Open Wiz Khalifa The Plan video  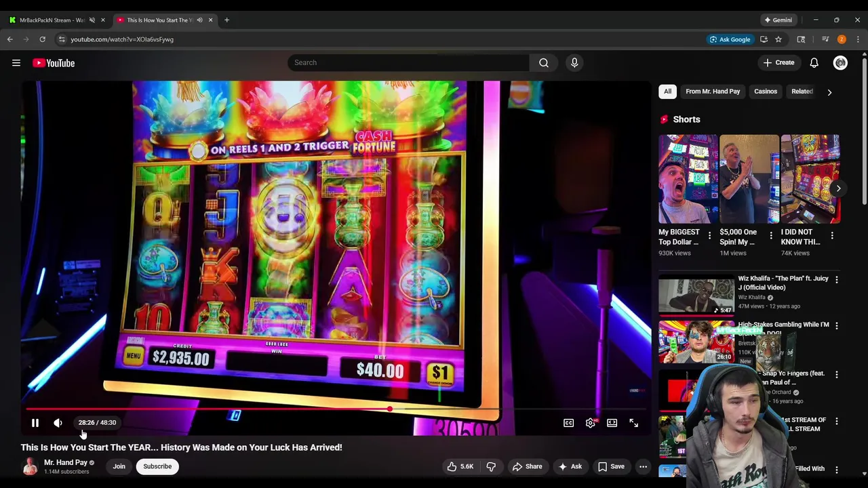click(696, 296)
